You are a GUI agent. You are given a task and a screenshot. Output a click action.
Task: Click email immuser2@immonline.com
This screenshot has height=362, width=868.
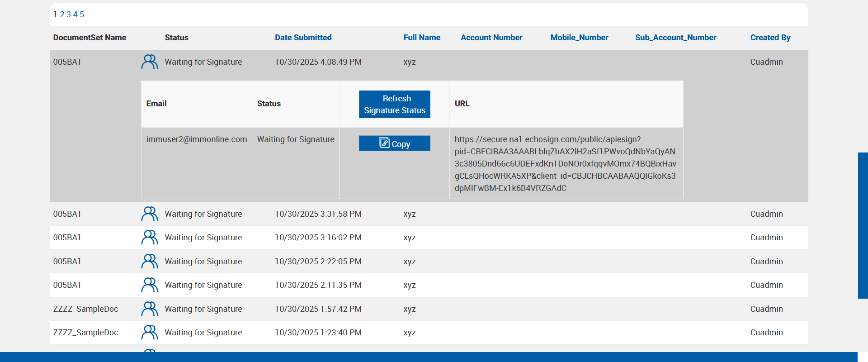(x=197, y=139)
